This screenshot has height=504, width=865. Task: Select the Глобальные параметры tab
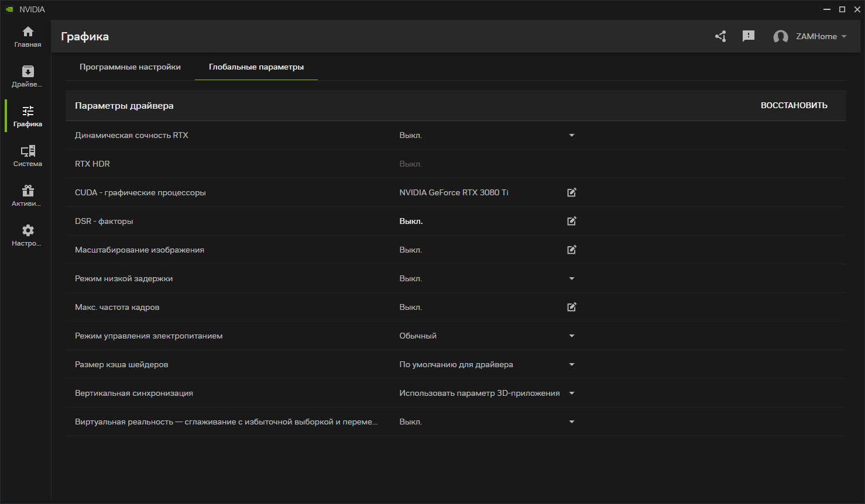coord(256,67)
